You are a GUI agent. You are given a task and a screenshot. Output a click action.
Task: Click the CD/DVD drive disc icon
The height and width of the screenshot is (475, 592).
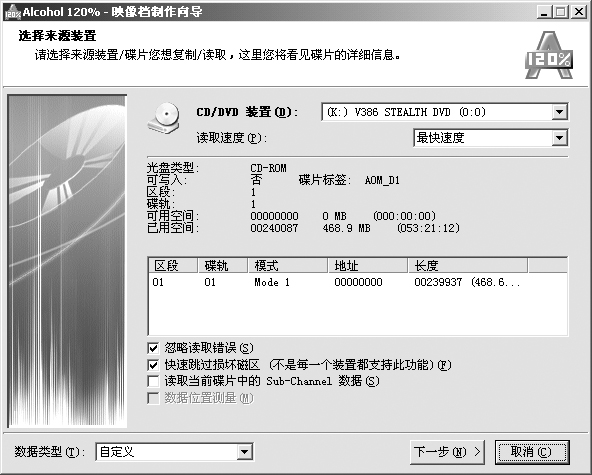coord(164,117)
